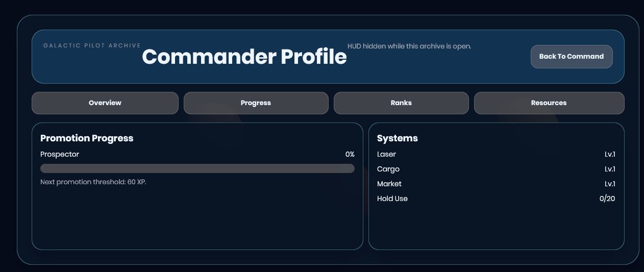Select the Cargo system row label
The height and width of the screenshot is (272, 644).
pyautogui.click(x=388, y=169)
